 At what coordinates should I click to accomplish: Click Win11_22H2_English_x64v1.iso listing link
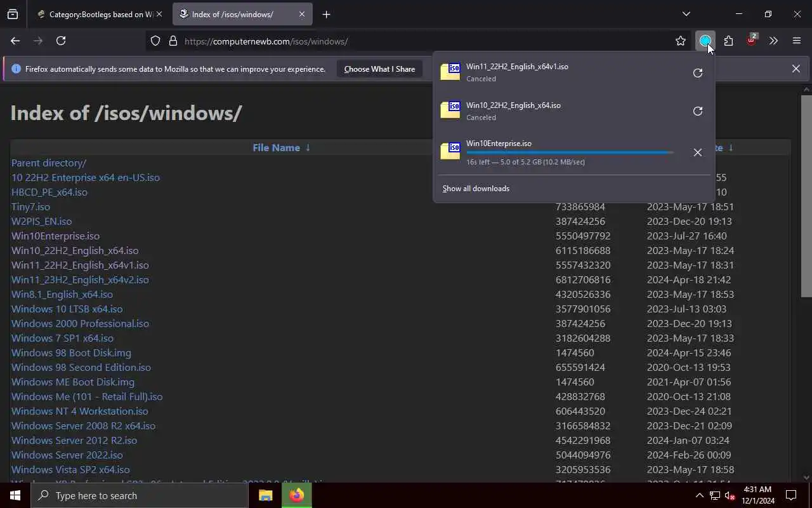[x=80, y=265]
